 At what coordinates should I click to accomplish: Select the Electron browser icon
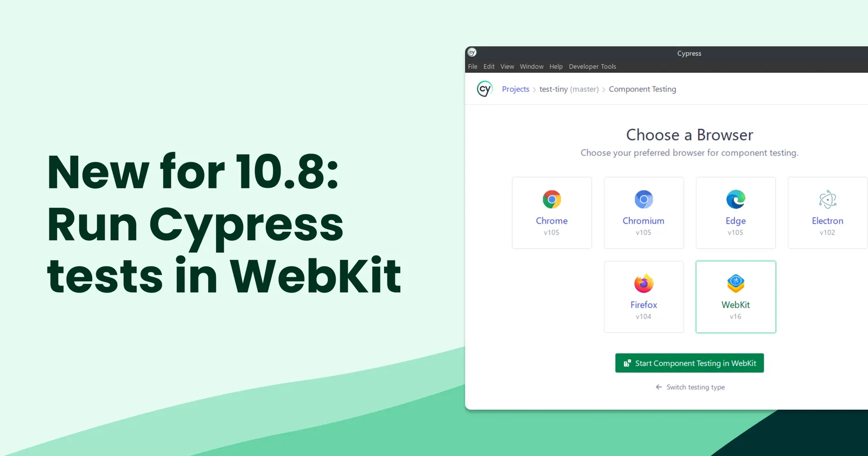point(827,200)
